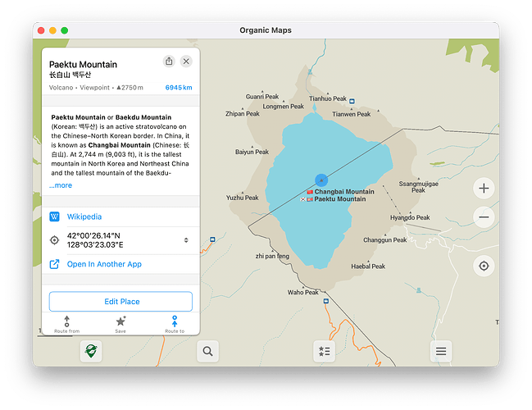532x410 pixels.
Task: Open the map search magnifier
Action: point(207,351)
